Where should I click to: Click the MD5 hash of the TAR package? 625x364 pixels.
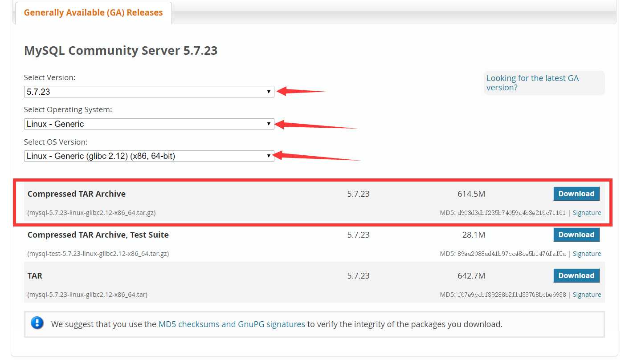pos(511,295)
